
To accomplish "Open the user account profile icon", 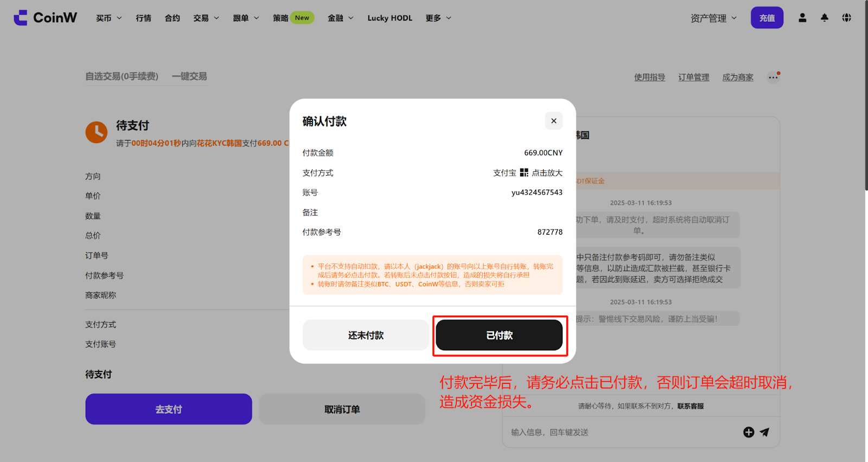I will click(x=802, y=18).
